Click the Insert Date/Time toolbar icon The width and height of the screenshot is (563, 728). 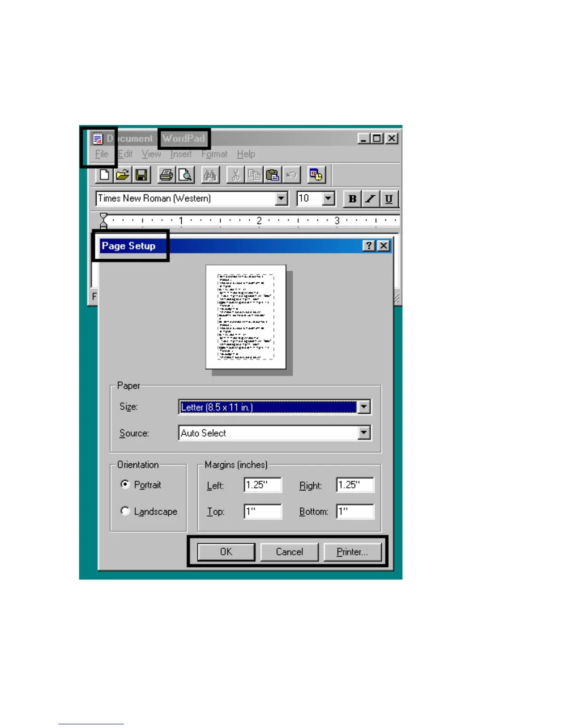point(316,175)
